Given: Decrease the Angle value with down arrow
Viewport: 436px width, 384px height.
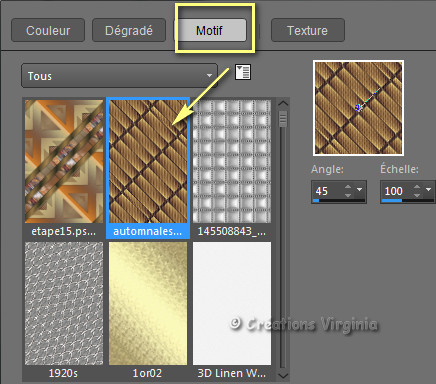Looking at the screenshot, I should [348, 195].
